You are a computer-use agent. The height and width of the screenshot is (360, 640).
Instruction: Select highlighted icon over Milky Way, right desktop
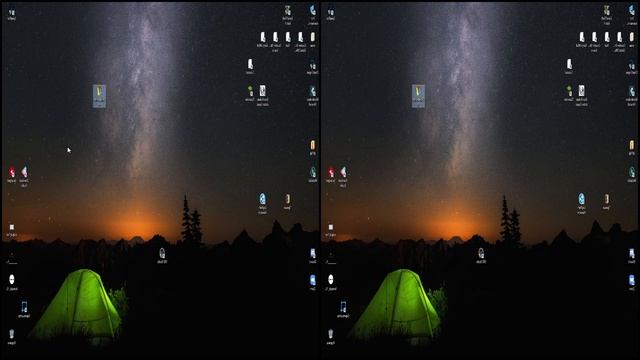[418, 96]
